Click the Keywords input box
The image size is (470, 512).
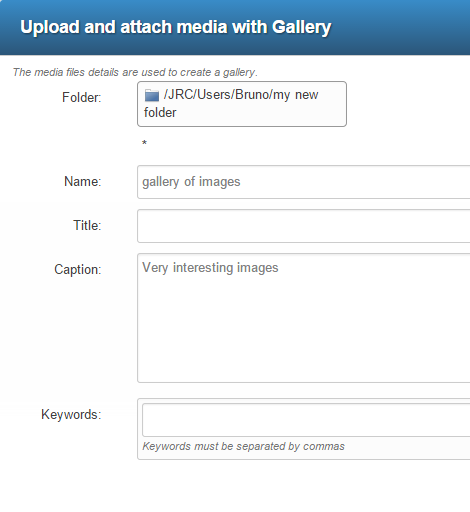point(306,420)
